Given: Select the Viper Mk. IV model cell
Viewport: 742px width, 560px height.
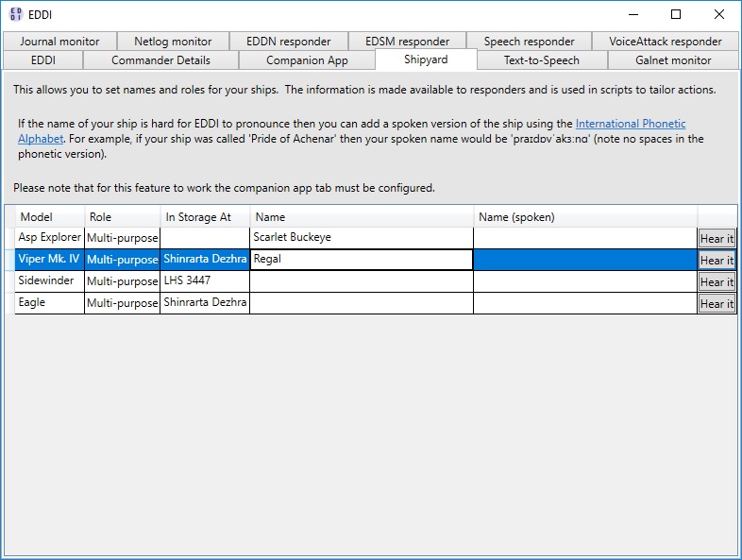Looking at the screenshot, I should tap(50, 260).
